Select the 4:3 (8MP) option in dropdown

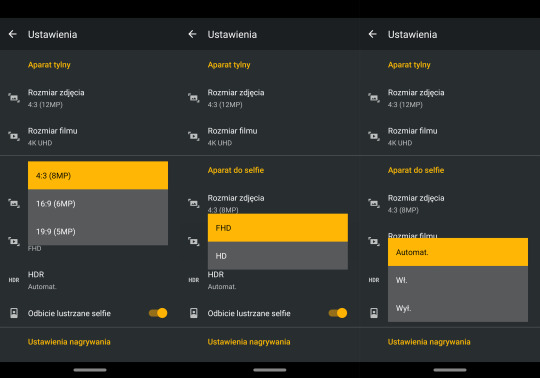pyautogui.click(x=98, y=176)
